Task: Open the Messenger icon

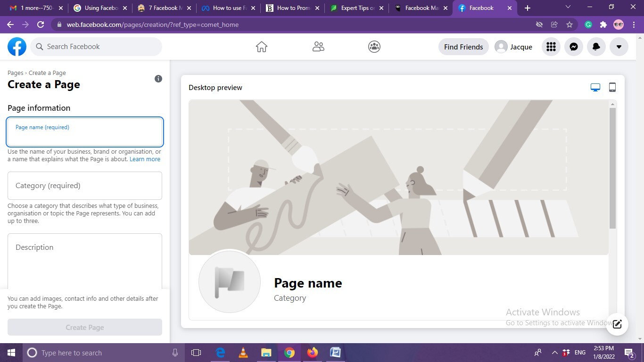Action: tap(573, 47)
